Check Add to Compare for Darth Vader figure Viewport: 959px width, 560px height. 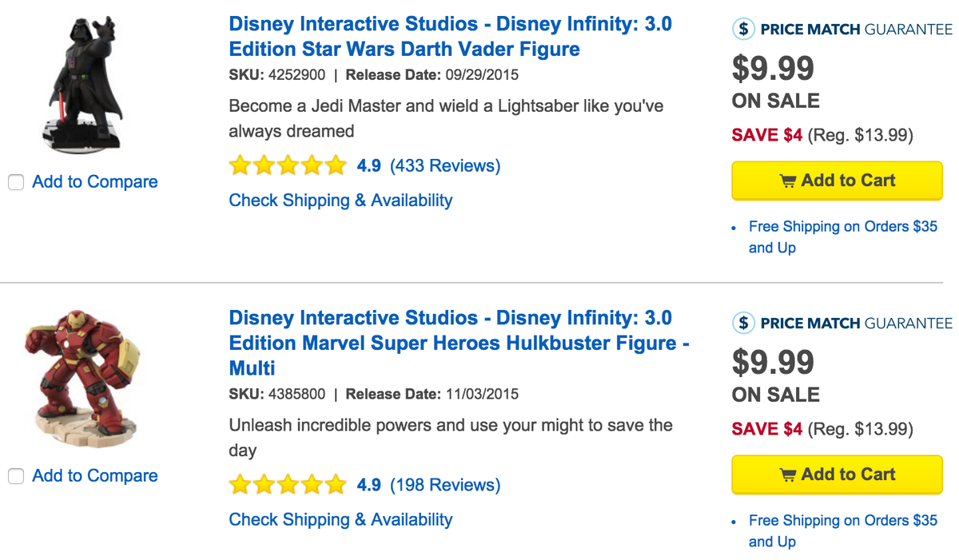[x=16, y=183]
